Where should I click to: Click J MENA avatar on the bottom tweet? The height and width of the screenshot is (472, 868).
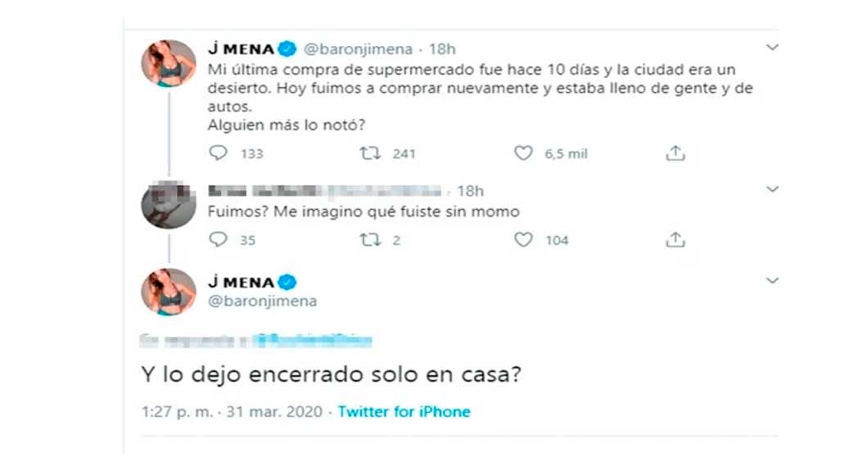click(x=170, y=292)
